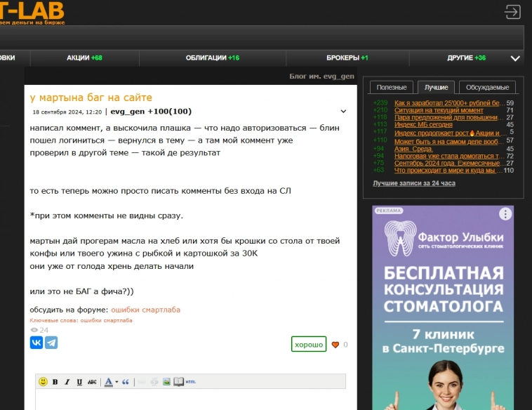This screenshot has height=410, width=532.
Task: Click the greyed-out insert link icon
Action: tap(142, 382)
